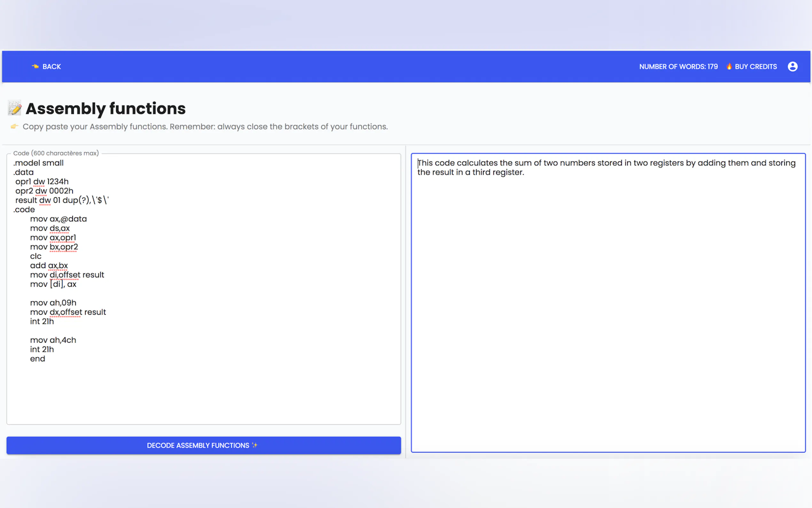Click the Assembly functions heading

(105, 108)
